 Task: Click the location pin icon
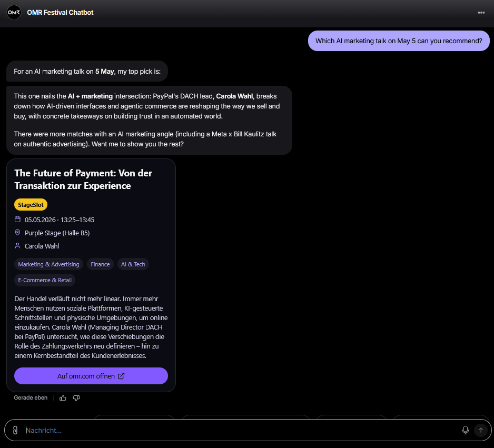click(x=18, y=232)
